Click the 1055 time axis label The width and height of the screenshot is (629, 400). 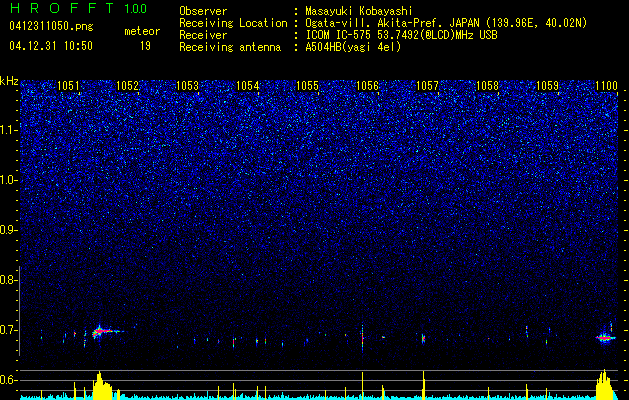[307, 86]
